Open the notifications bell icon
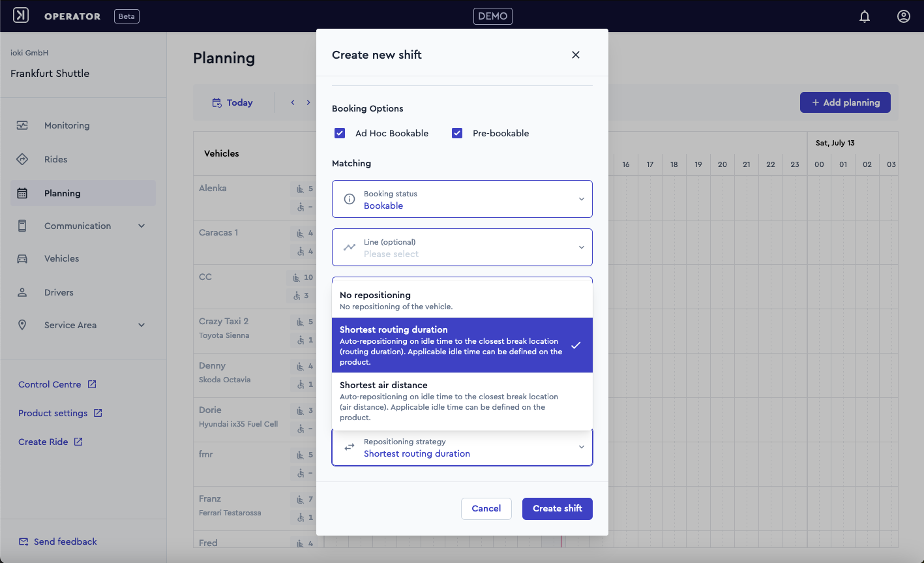924x563 pixels. (x=865, y=16)
